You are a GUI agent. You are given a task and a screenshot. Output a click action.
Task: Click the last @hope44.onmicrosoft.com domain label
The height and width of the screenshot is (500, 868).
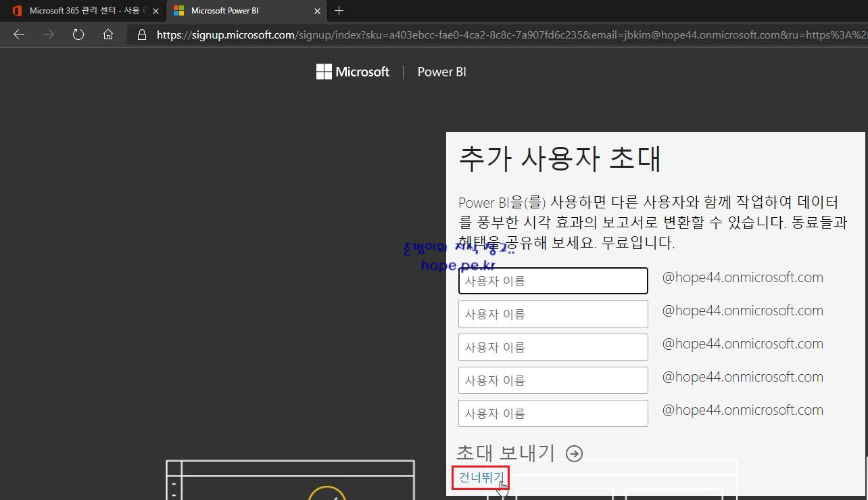[742, 410]
